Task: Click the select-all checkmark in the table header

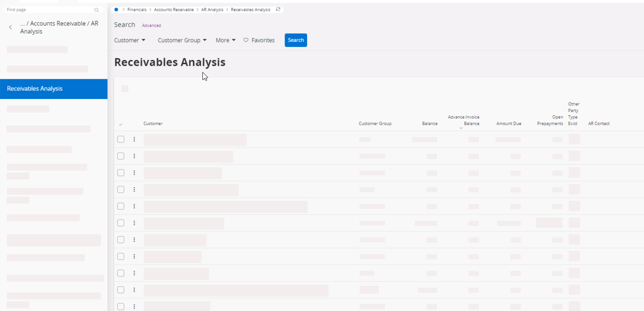Action: click(121, 124)
